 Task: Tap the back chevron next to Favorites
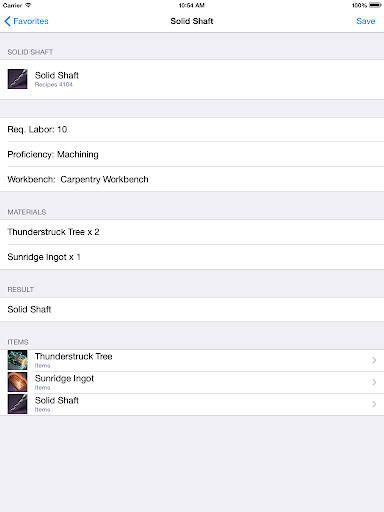click(7, 21)
